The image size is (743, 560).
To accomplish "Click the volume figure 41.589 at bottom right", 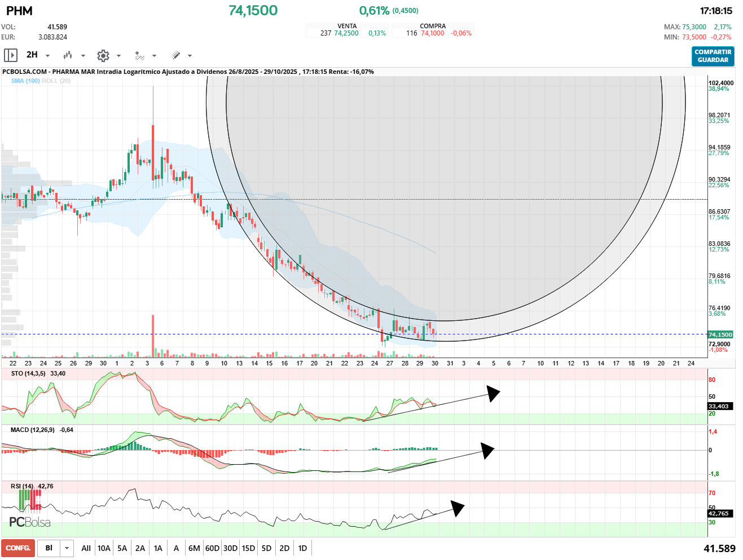I will pyautogui.click(x=719, y=548).
